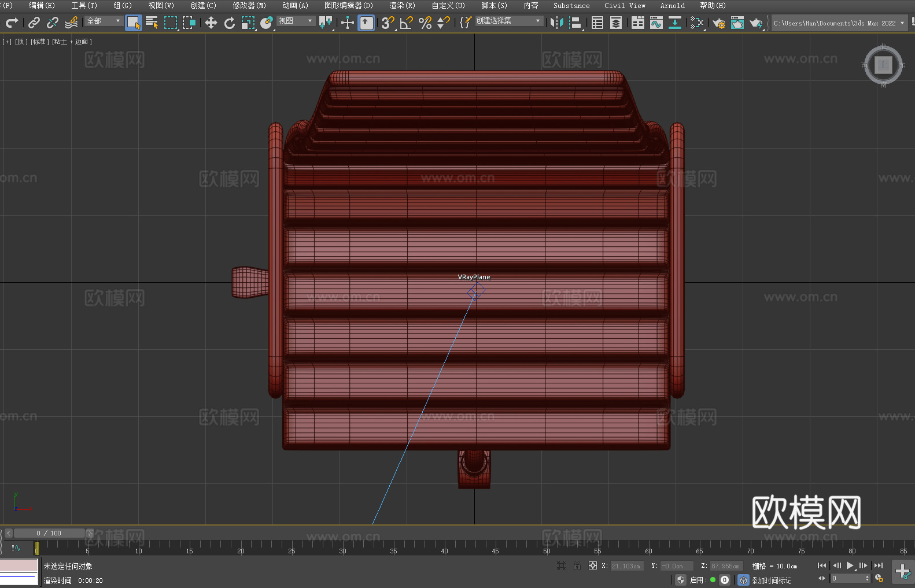Open the Material Editor icon
The height and width of the screenshot is (588, 915).
[x=697, y=23]
